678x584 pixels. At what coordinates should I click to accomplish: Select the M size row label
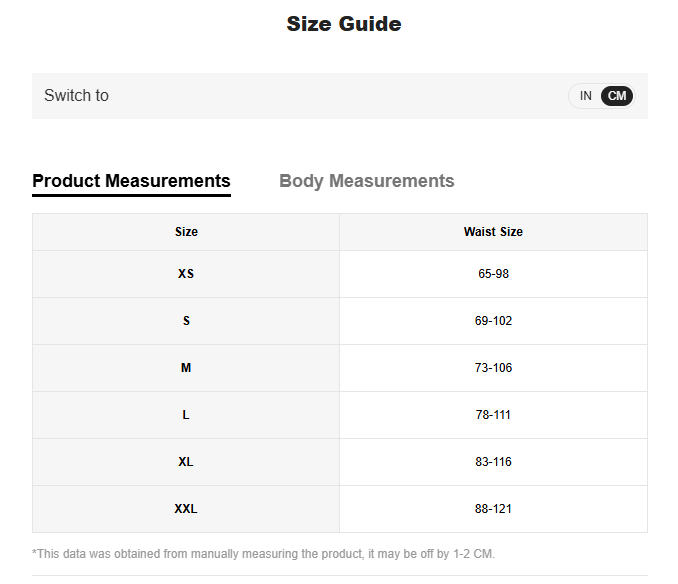pos(186,368)
